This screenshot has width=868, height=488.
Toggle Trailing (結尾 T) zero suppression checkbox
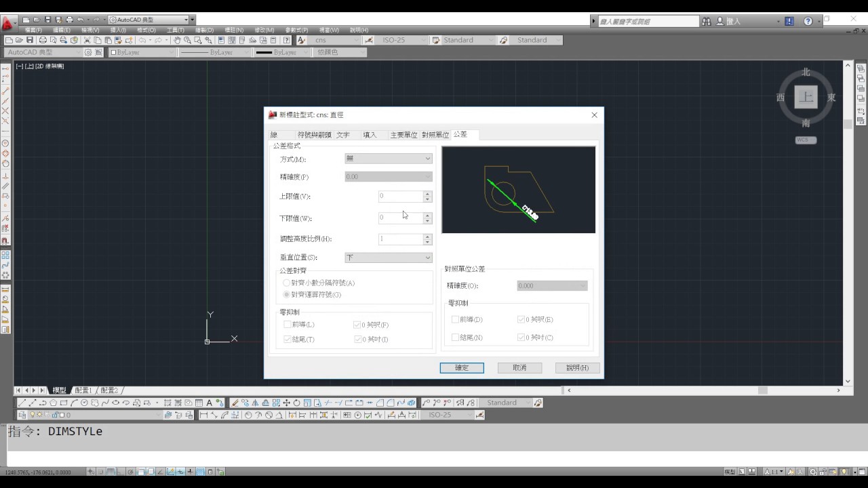pos(288,339)
